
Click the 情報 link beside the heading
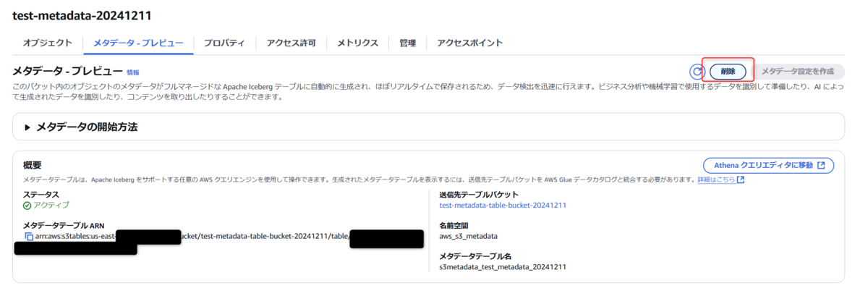point(133,72)
